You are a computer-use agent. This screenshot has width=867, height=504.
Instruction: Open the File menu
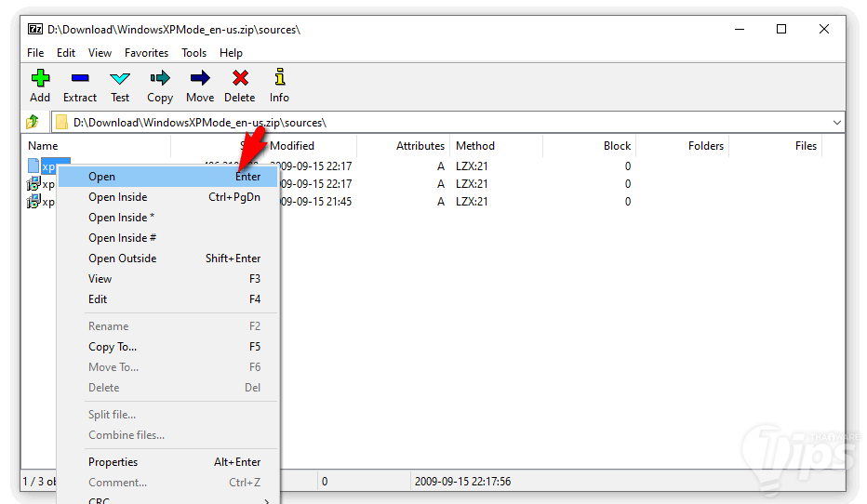(35, 53)
